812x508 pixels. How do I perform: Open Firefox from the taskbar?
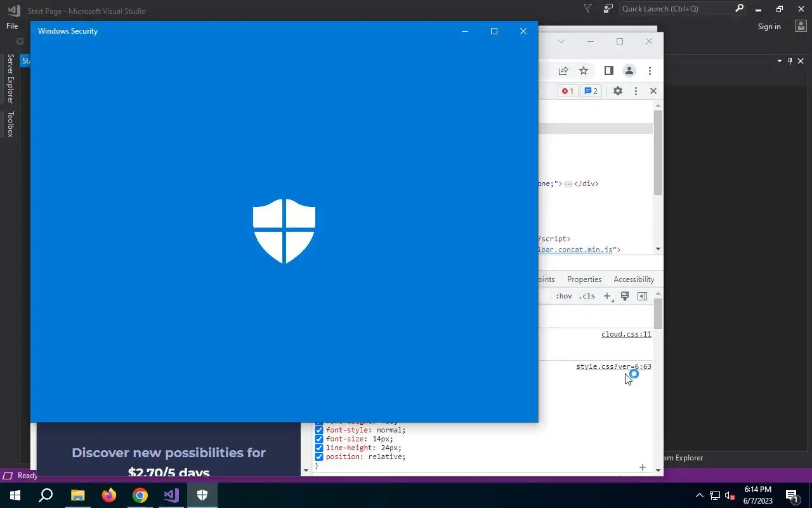pyautogui.click(x=109, y=495)
